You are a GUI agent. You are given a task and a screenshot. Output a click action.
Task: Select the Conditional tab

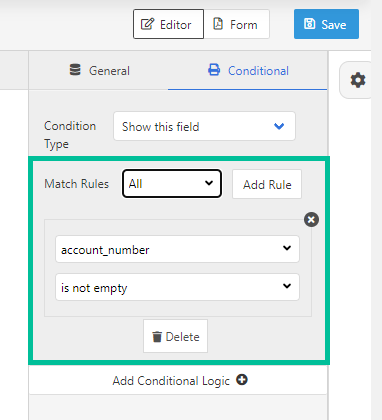click(248, 71)
